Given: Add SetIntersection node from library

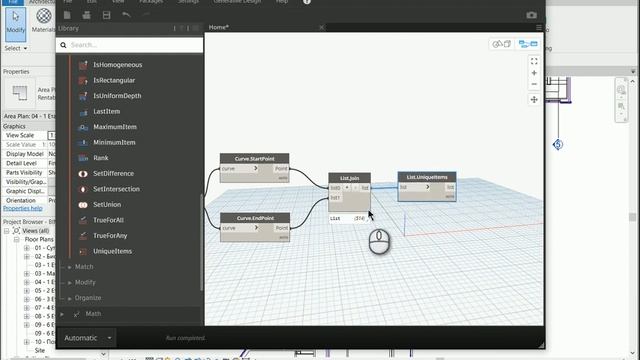Looking at the screenshot, I should point(116,189).
